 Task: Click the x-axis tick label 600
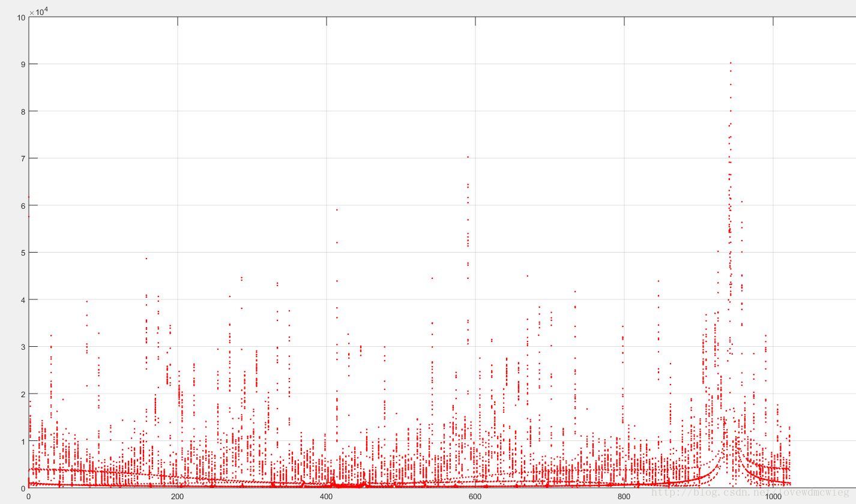(475, 497)
